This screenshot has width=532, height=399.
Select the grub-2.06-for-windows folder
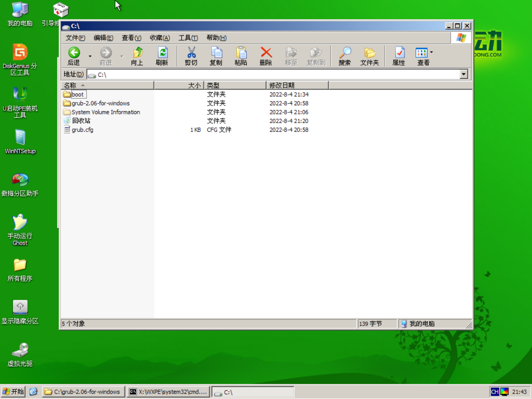pos(97,103)
